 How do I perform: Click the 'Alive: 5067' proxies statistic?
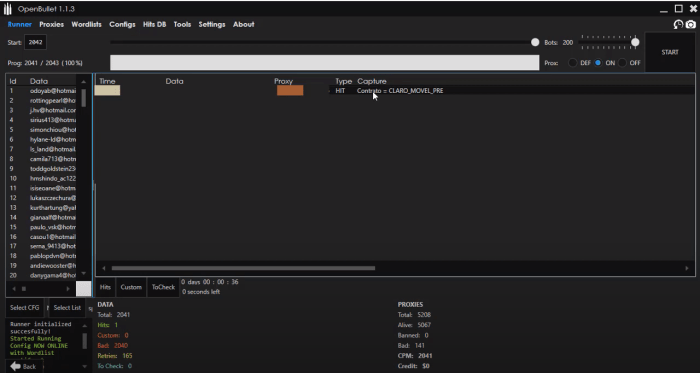414,325
